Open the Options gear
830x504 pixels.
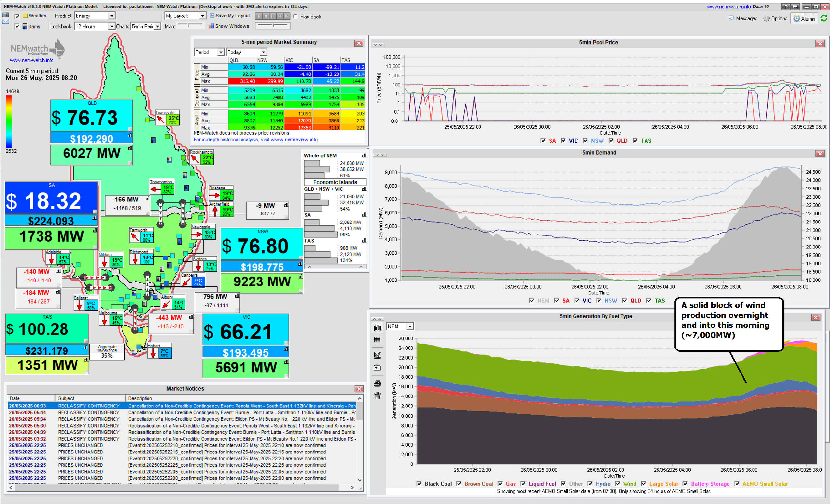[x=775, y=18]
